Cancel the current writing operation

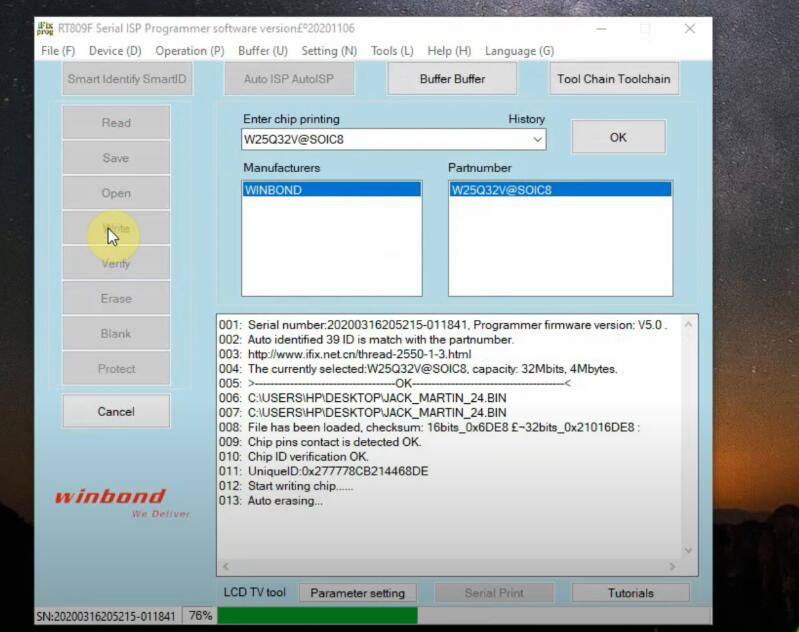(116, 411)
